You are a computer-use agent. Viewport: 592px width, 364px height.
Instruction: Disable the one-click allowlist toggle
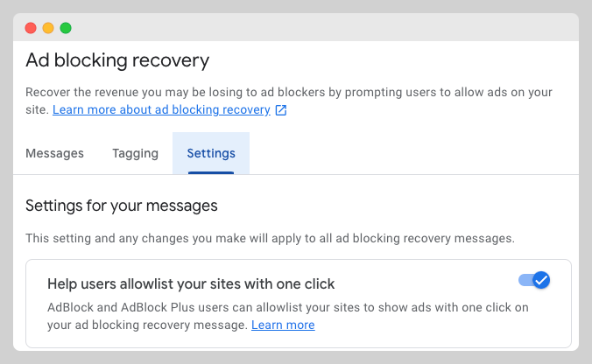[534, 280]
